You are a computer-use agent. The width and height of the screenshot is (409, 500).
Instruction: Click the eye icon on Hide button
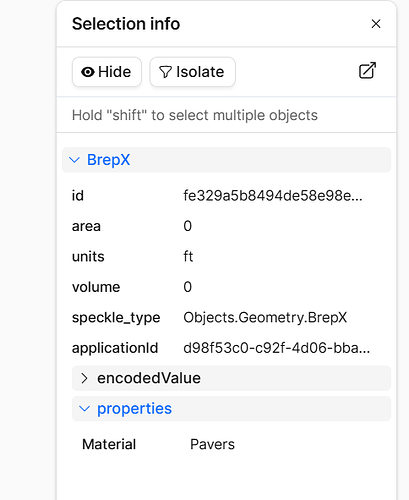pyautogui.click(x=88, y=72)
